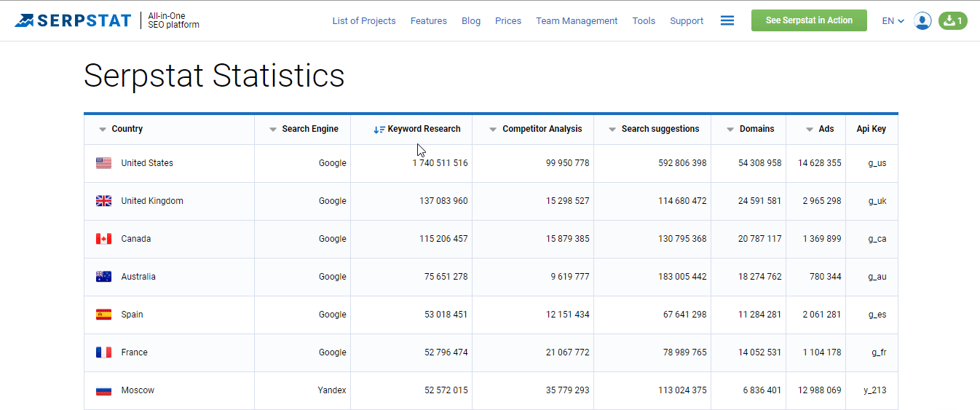Click ads value 14 628 355
980x410 pixels.
[x=820, y=163]
